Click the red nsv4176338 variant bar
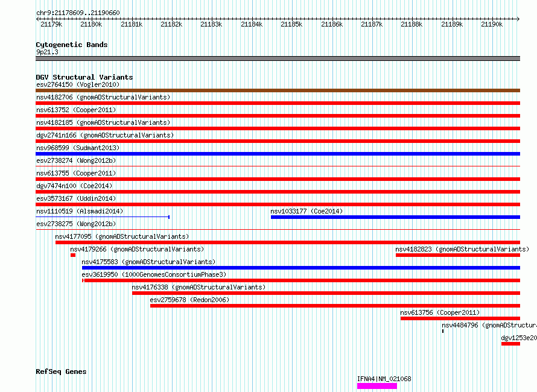Screen dimensions: 537x392 point(326,293)
